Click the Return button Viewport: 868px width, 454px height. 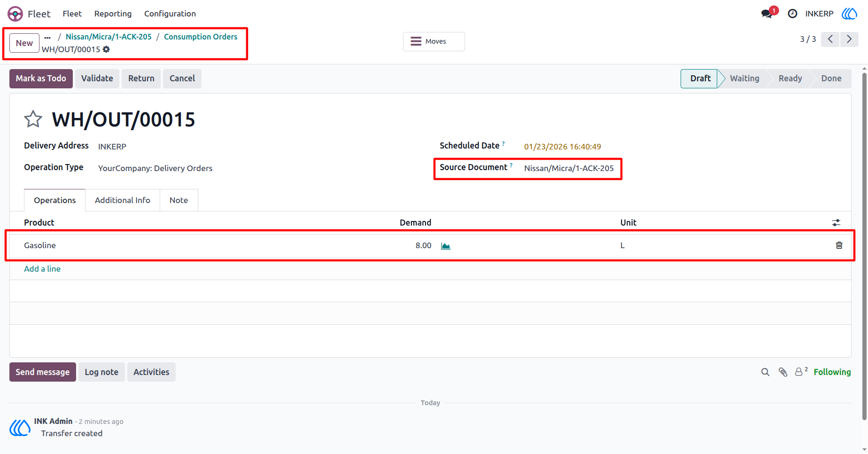[x=141, y=78]
